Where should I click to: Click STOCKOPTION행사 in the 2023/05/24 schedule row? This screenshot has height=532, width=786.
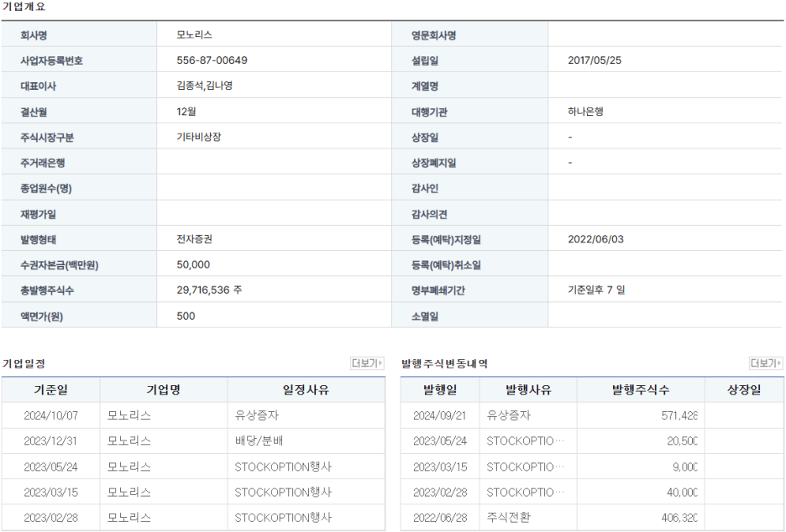[283, 467]
